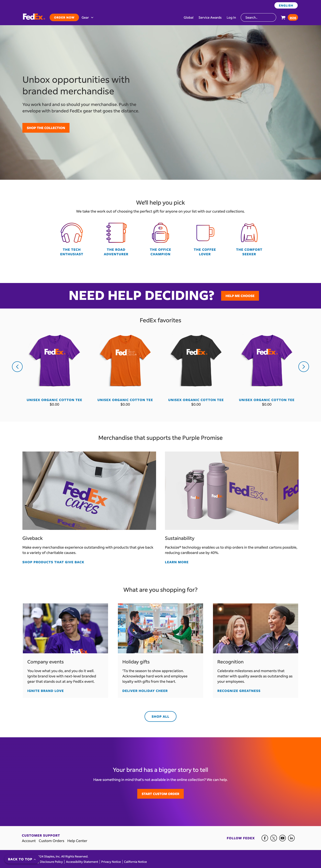Open the FedEx YouTube icon
The height and width of the screenshot is (868, 321).
tap(282, 838)
